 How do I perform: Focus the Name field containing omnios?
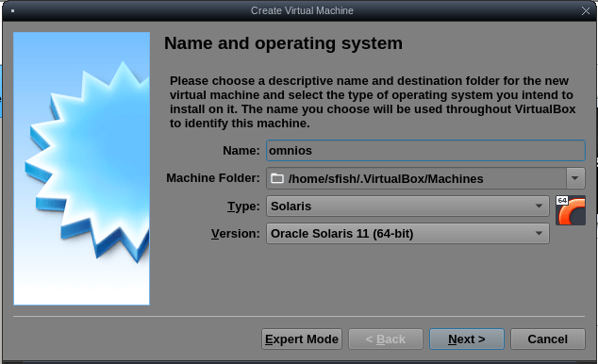click(x=425, y=151)
